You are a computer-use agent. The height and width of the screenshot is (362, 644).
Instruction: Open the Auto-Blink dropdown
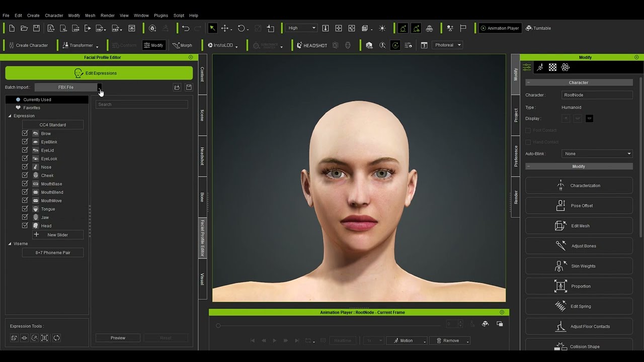(597, 154)
